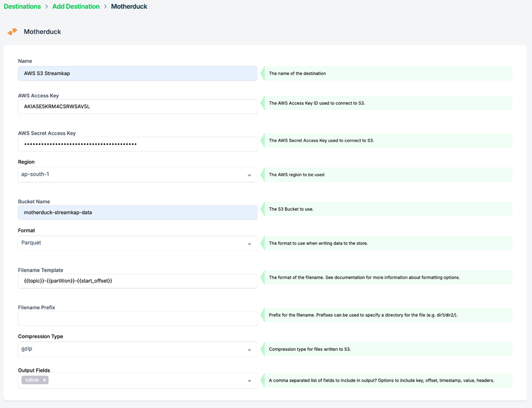Click the AWS Secret Access Key label
The image size is (532, 408).
(47, 133)
